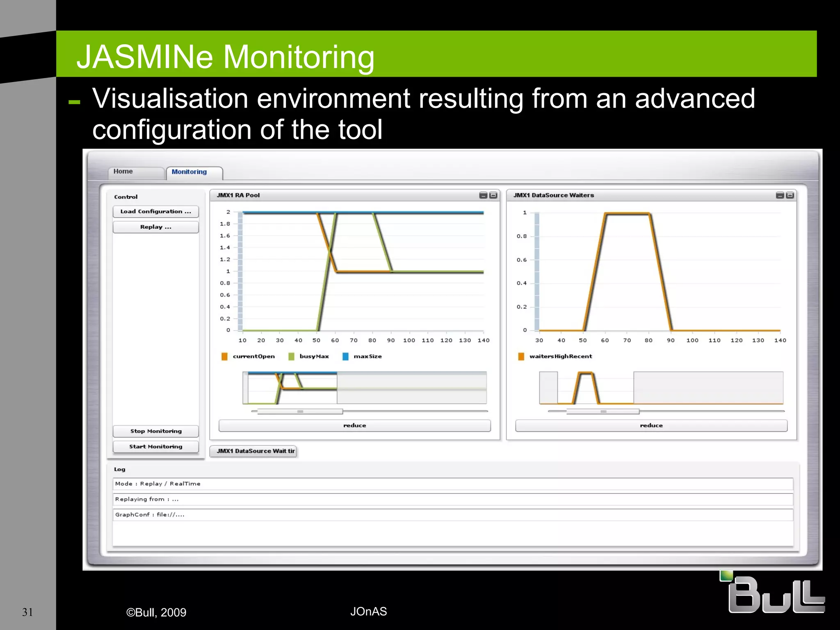840x630 pixels.
Task: Toggle the busyMax legend marker
Action: click(291, 356)
